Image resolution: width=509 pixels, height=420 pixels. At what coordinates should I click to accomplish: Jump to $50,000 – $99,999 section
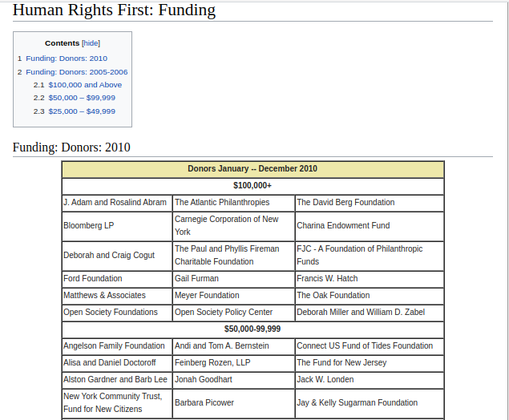coord(82,98)
